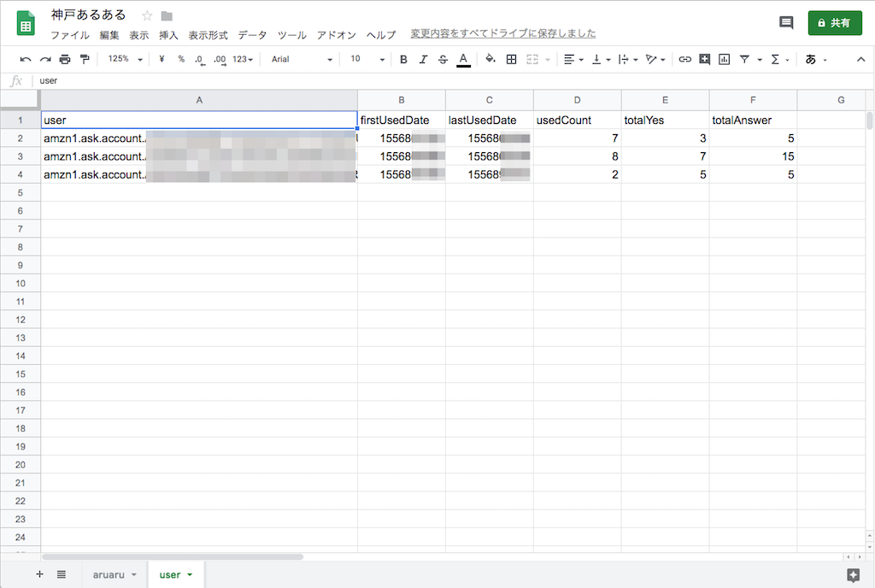Open the 編集 menu
Screen dimensions: 875x588
109,35
